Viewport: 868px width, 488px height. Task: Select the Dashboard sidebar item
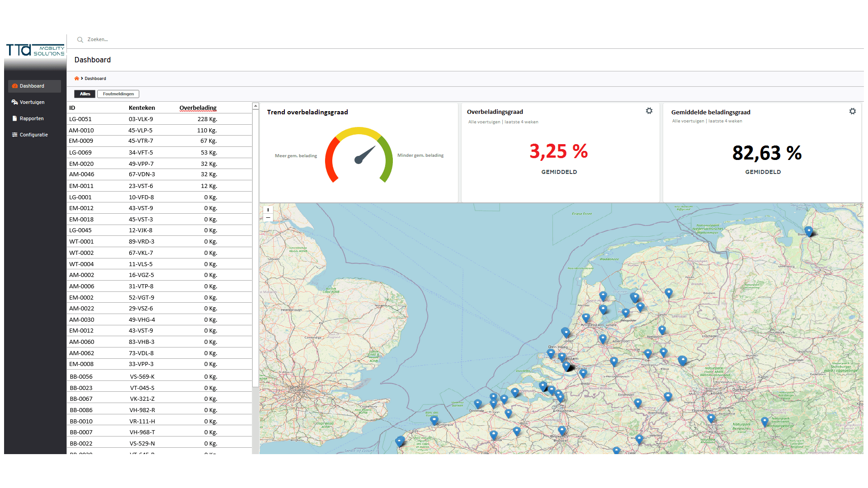point(32,86)
